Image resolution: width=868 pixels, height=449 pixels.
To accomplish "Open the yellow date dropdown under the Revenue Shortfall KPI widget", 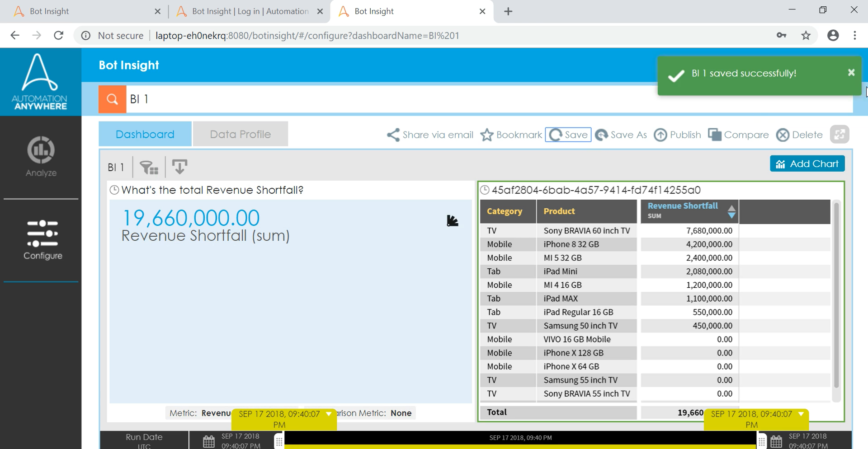I will pos(284,419).
